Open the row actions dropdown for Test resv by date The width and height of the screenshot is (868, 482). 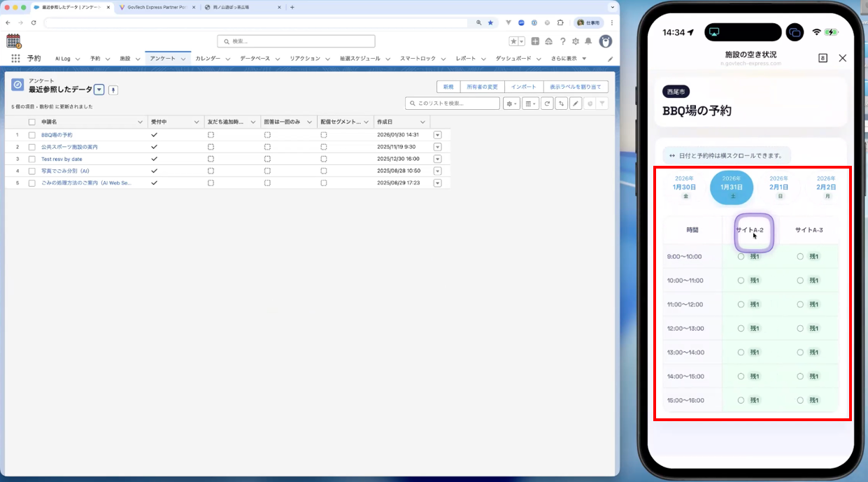click(438, 159)
